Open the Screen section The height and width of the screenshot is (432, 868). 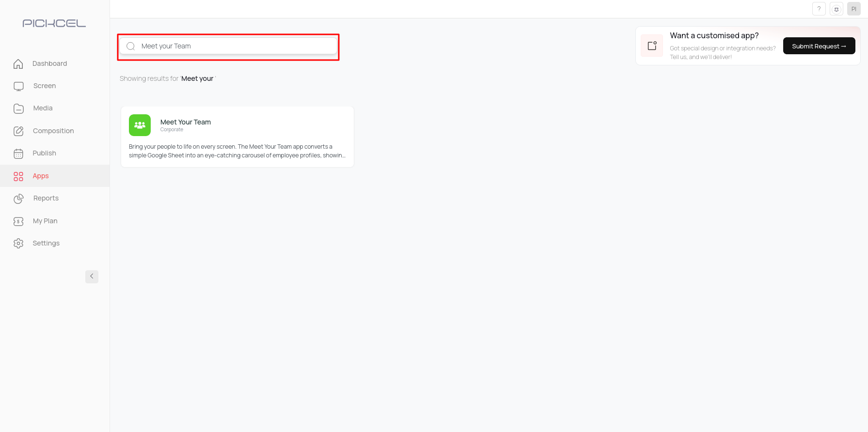coord(45,86)
